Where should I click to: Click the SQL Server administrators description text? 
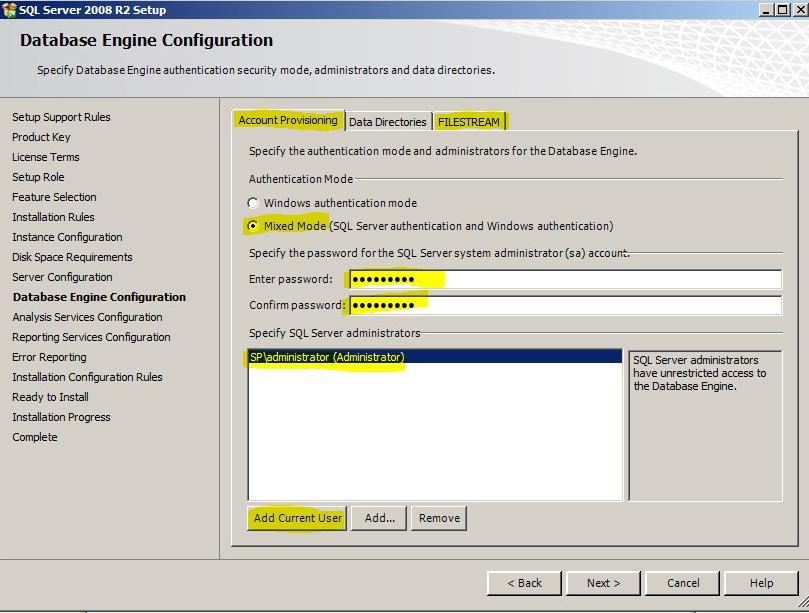click(700, 373)
